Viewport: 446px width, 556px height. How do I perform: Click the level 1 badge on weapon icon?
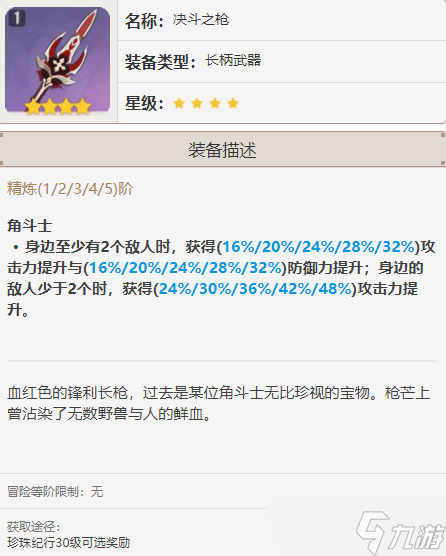tap(16, 17)
